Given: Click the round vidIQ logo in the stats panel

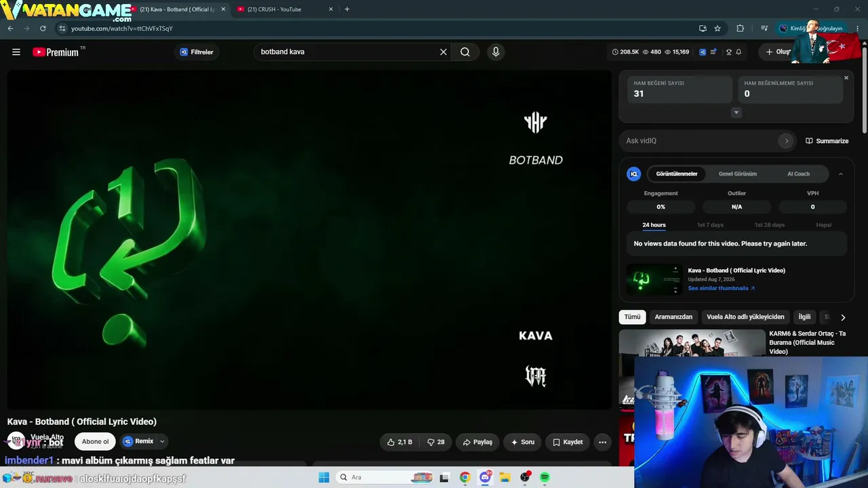Looking at the screenshot, I should point(634,174).
